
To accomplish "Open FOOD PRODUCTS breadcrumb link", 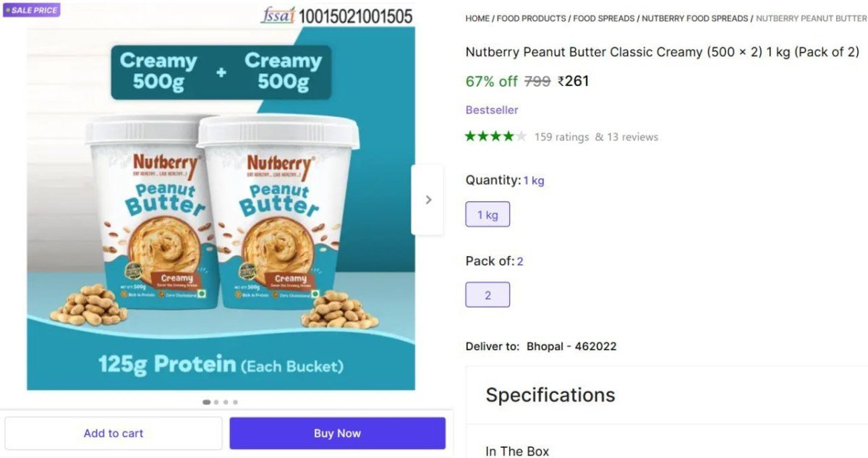I will 532,18.
